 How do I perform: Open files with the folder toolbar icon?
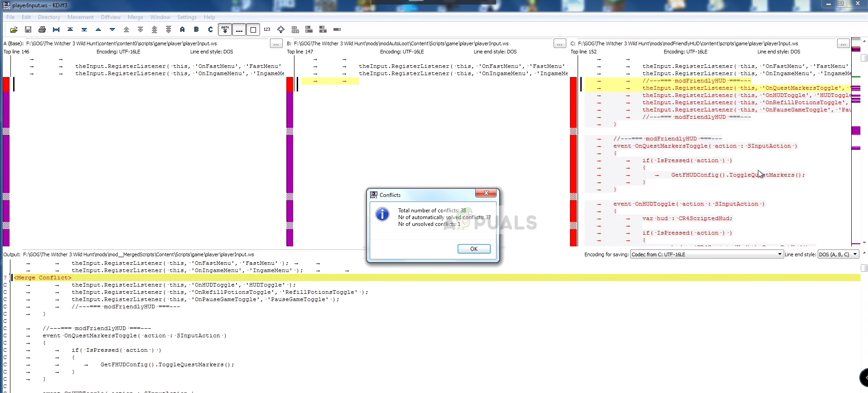click(x=14, y=29)
